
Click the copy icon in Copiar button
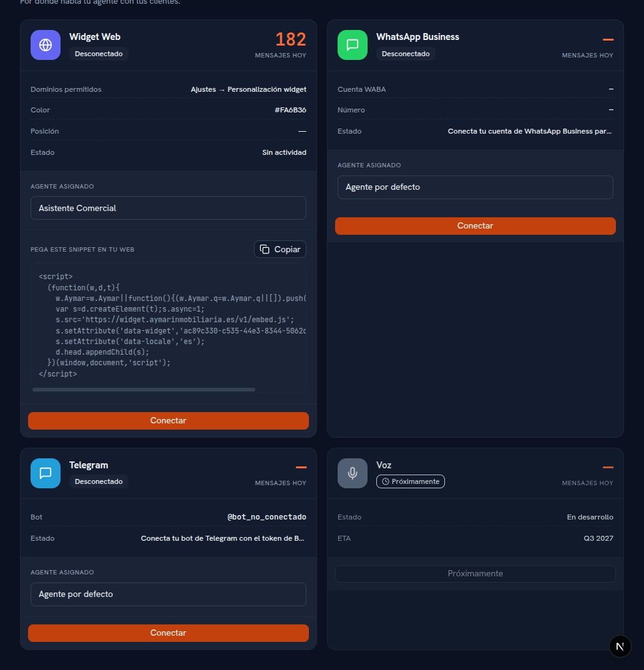pos(265,249)
